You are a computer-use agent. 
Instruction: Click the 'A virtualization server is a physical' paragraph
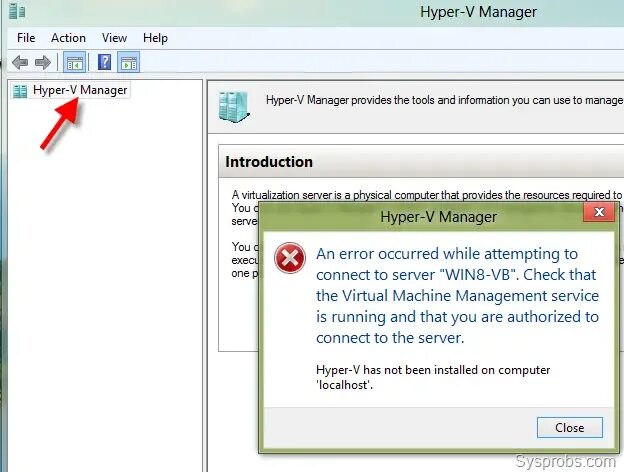427,195
